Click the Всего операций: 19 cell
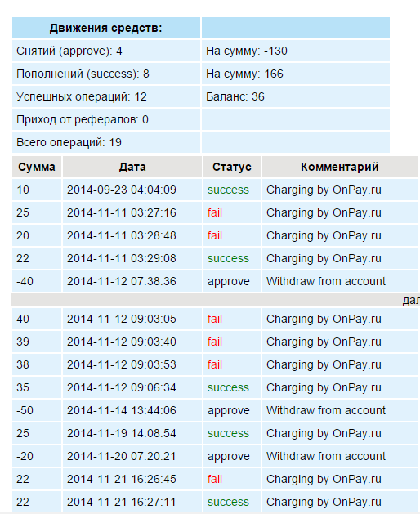 [106, 142]
